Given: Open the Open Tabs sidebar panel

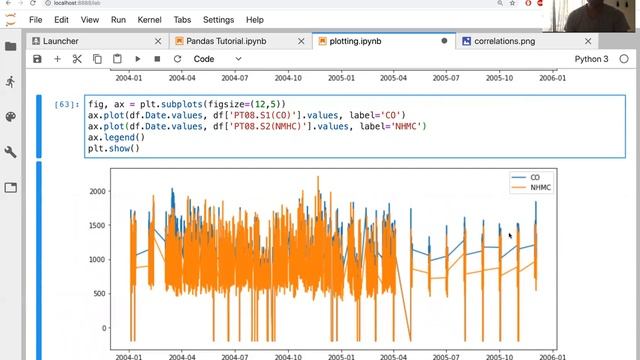Looking at the screenshot, I should point(11,188).
